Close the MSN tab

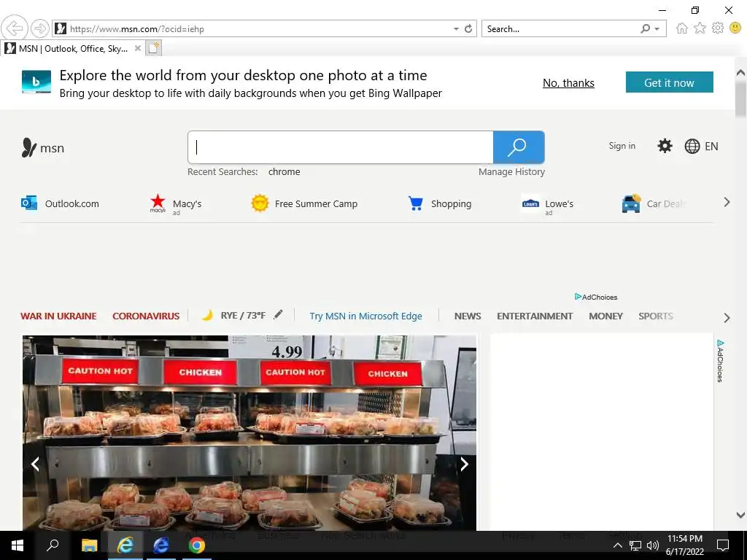pos(138,48)
